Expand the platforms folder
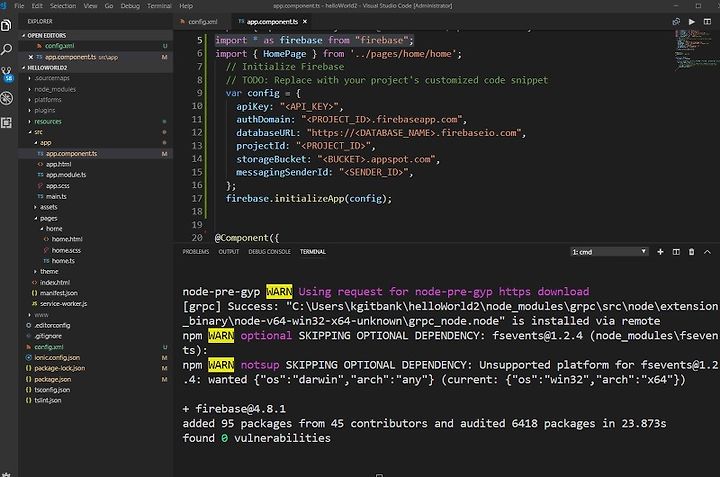Viewport: 720px width, 477px height. (96, 100)
